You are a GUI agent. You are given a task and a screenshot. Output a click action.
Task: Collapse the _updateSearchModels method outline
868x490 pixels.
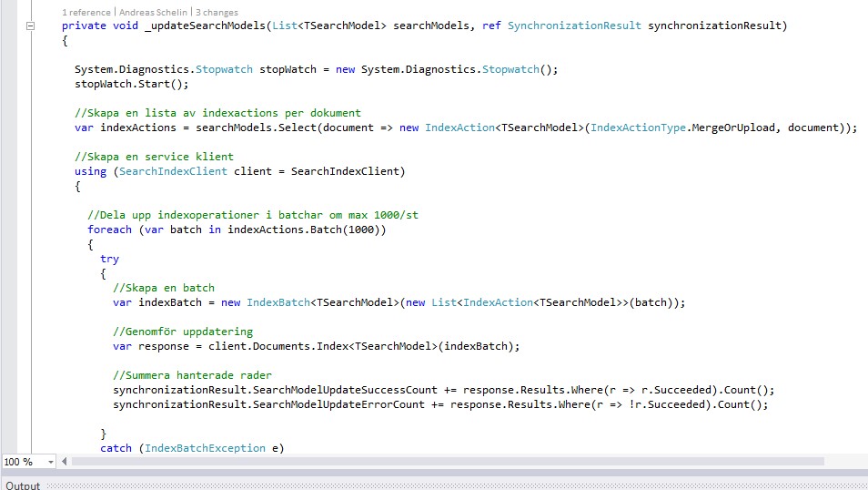point(30,26)
